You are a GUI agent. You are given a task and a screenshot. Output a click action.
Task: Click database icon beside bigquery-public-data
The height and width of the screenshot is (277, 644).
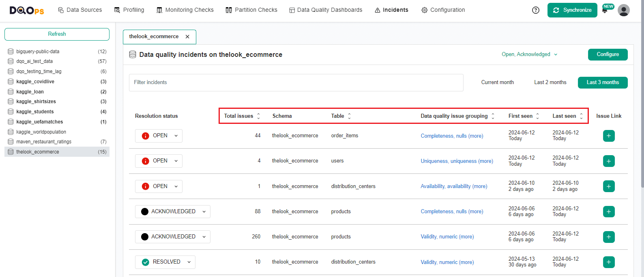pyautogui.click(x=11, y=52)
